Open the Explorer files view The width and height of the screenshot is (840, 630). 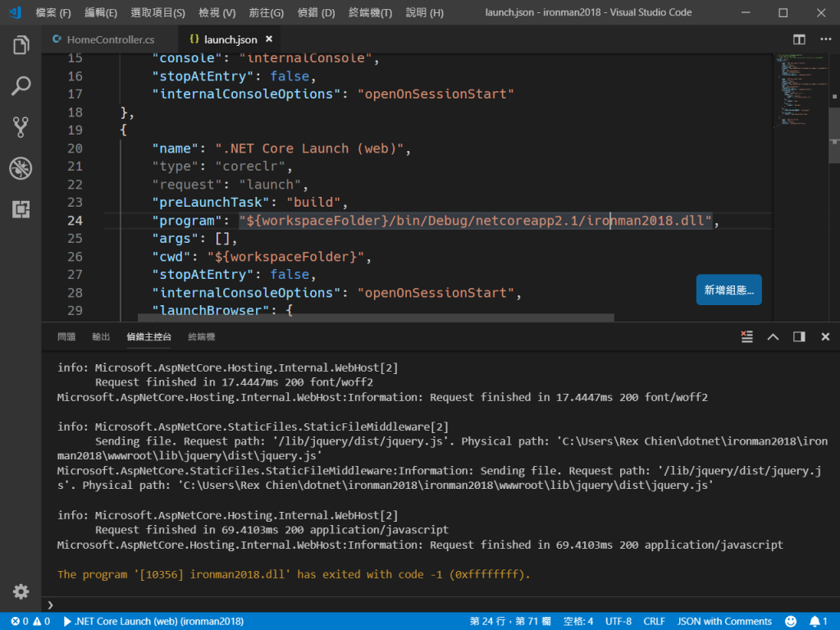[21, 45]
